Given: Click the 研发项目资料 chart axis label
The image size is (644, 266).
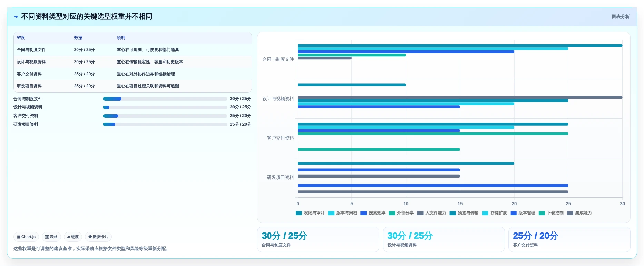Looking at the screenshot, I should pyautogui.click(x=280, y=178).
